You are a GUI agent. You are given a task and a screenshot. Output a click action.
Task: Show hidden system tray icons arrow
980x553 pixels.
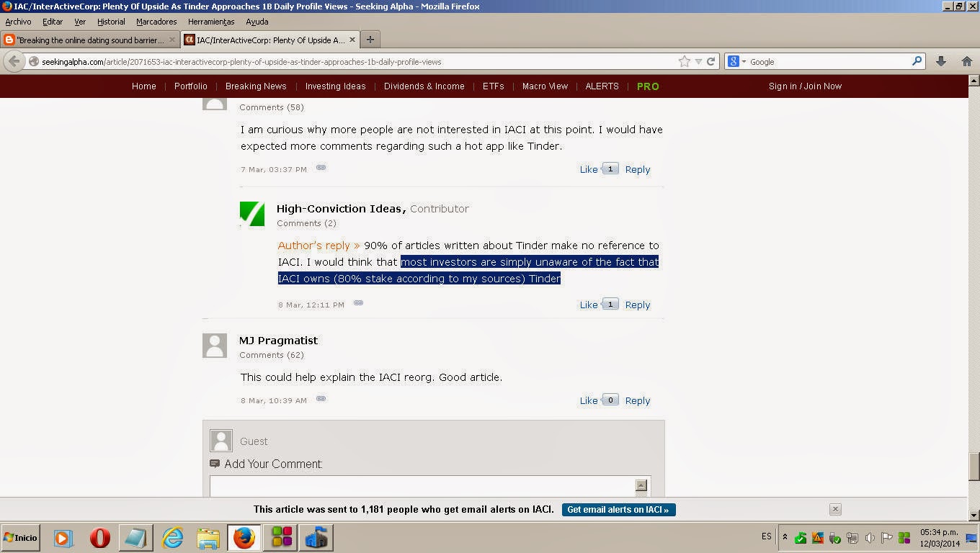(785, 537)
